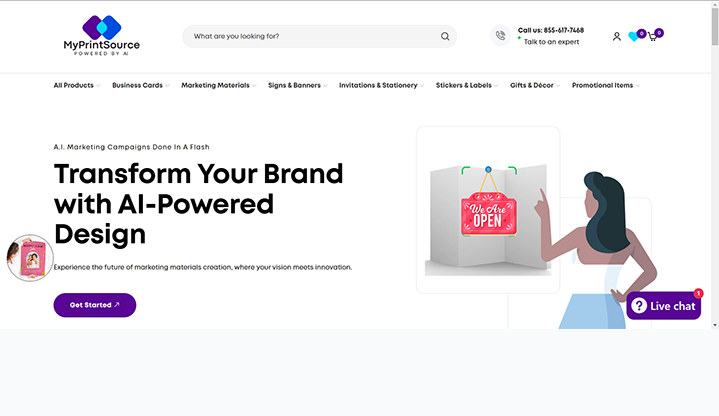This screenshot has width=719, height=416.
Task: Click the search magnifier icon
Action: pyautogui.click(x=445, y=36)
